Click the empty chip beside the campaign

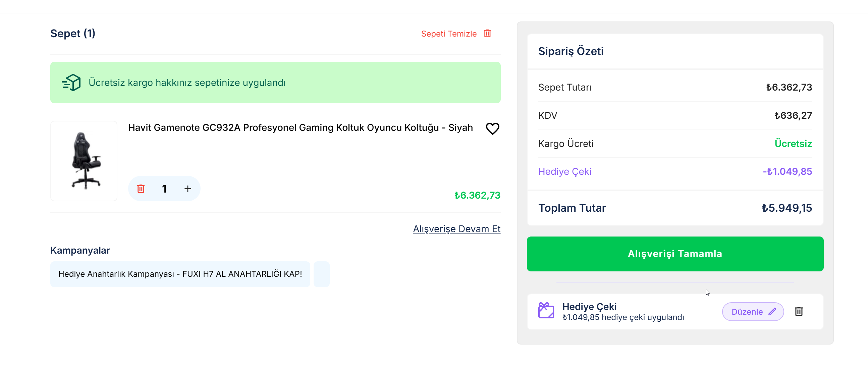[321, 274]
